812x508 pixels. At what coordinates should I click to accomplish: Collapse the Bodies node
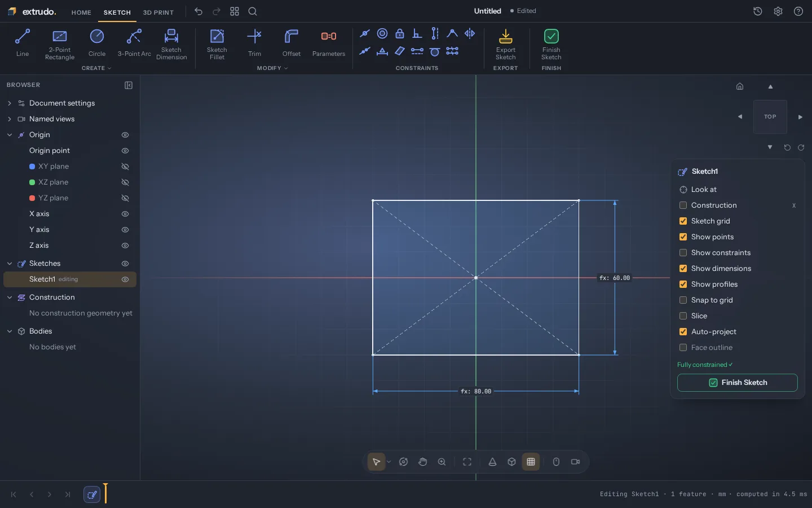(10, 331)
